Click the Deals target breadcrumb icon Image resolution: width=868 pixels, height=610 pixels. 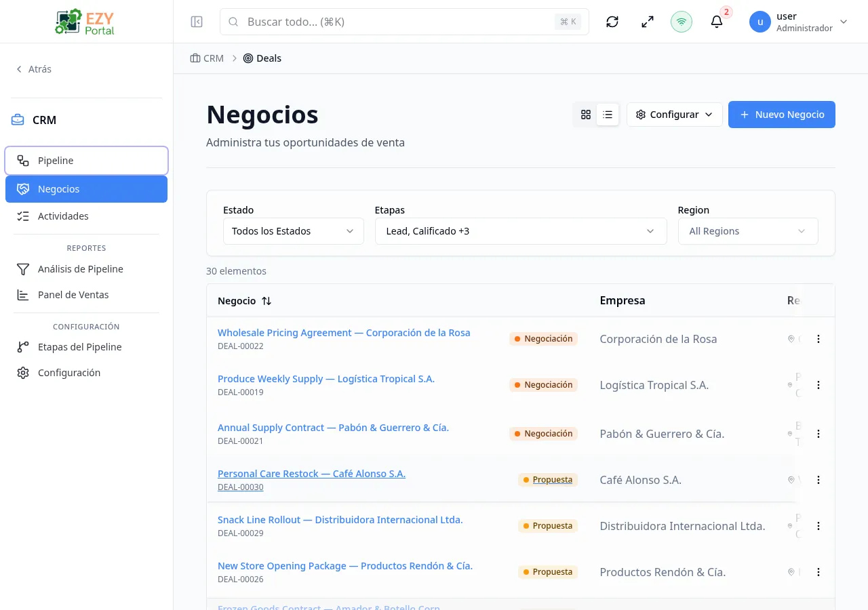pos(248,58)
